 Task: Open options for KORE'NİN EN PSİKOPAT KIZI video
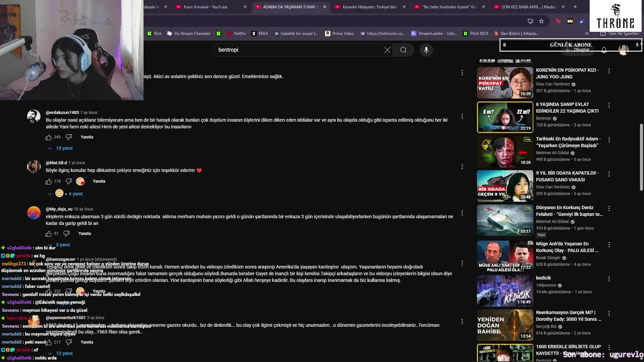[x=609, y=70]
